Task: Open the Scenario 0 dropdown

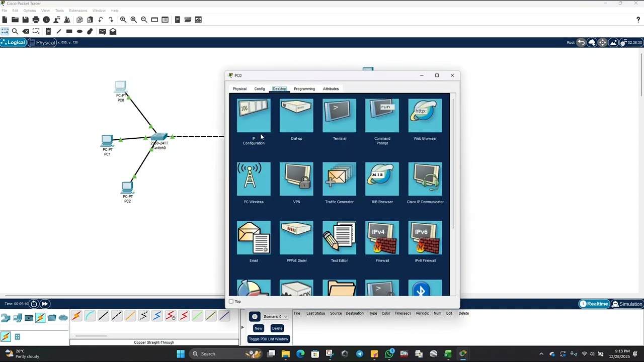Action: [275, 317]
